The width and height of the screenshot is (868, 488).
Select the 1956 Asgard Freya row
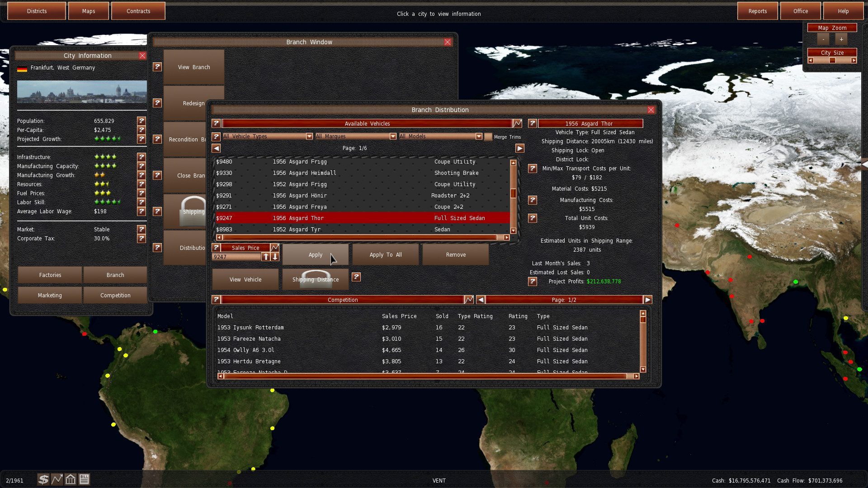[362, 206]
